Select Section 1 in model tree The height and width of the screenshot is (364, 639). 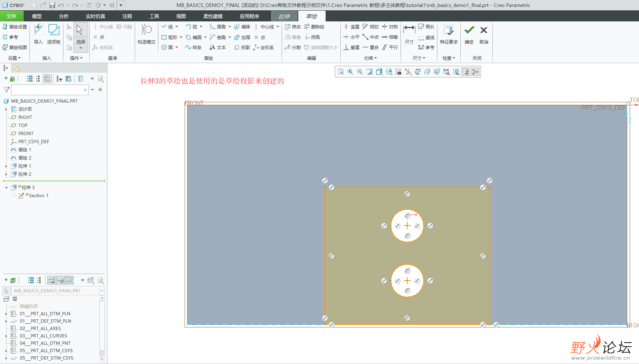[39, 196]
